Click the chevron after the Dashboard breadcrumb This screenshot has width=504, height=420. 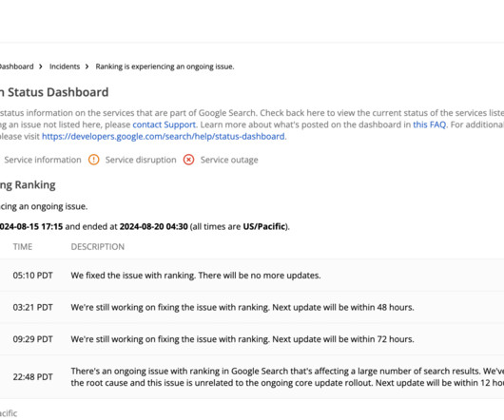coord(41,67)
